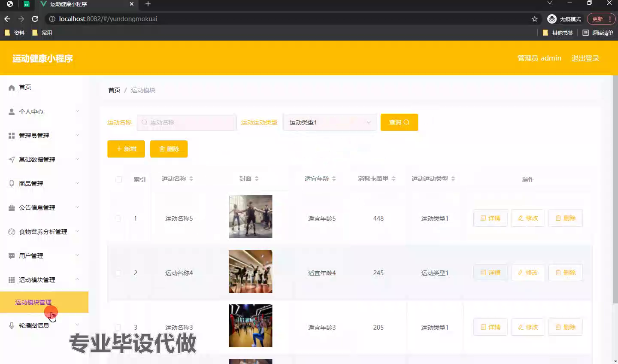This screenshot has height=364, width=618.
Task: Click the icon beside 商品管理
Action: 12,184
